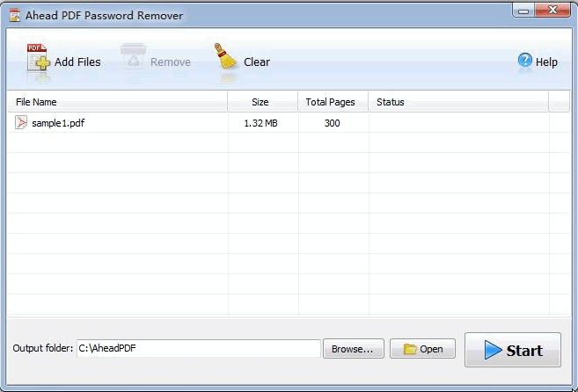Click the Clear broom icon

click(225, 56)
